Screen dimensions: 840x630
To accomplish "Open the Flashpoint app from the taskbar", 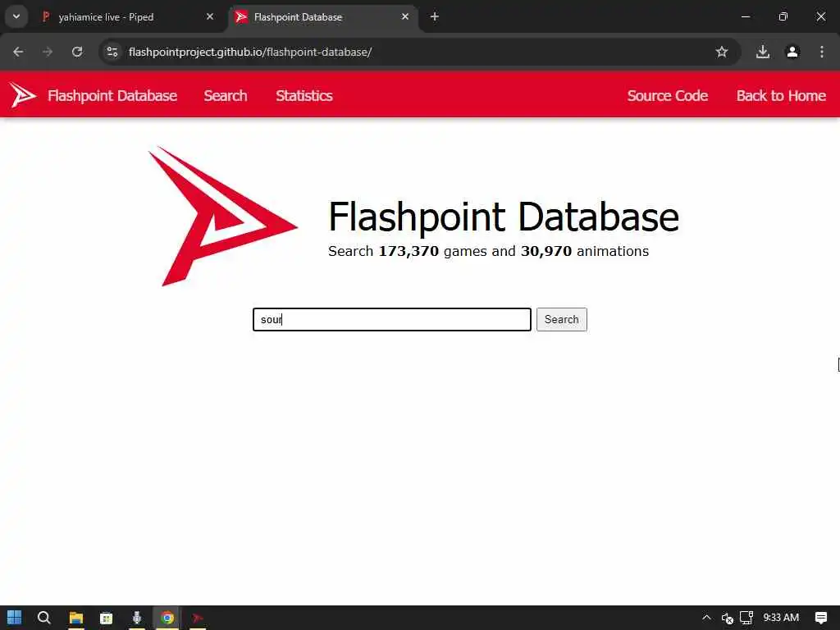I will pos(198,618).
